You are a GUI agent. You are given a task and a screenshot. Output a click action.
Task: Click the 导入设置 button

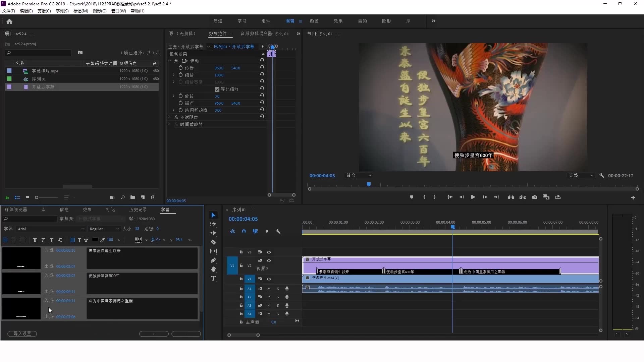click(22, 334)
